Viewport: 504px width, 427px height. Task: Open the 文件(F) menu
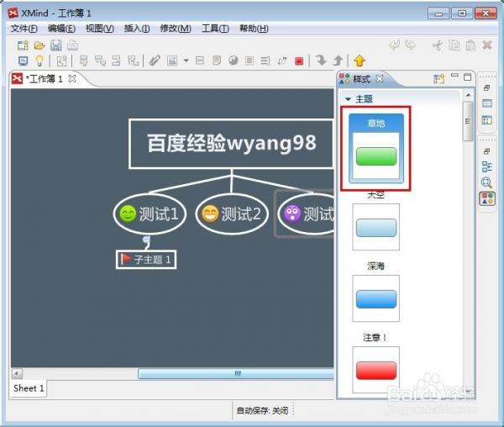24,29
